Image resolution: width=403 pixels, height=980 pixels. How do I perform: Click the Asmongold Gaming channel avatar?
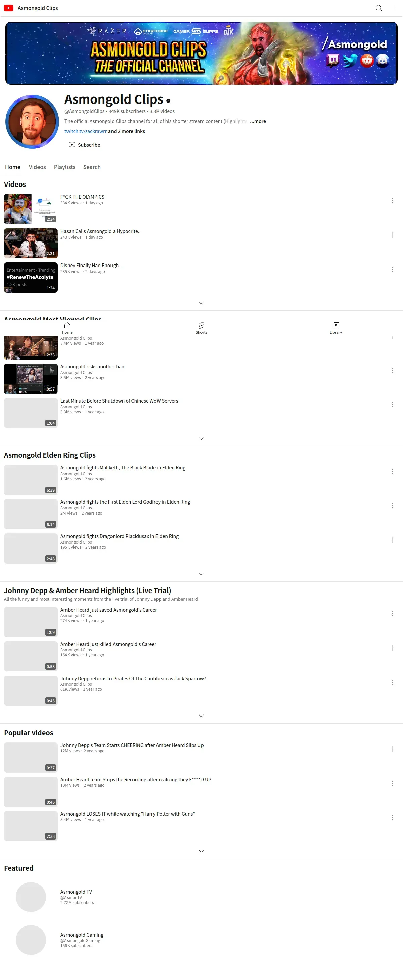click(31, 940)
